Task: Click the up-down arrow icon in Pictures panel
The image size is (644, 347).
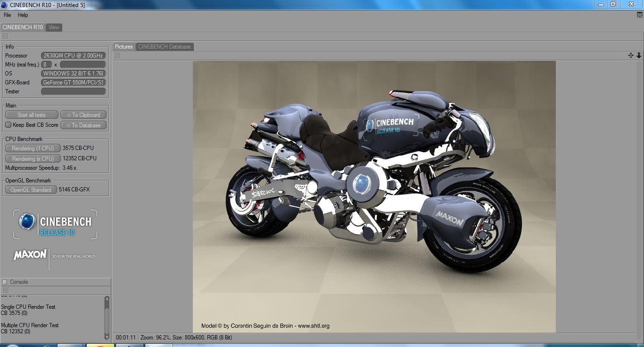Action: point(639,55)
